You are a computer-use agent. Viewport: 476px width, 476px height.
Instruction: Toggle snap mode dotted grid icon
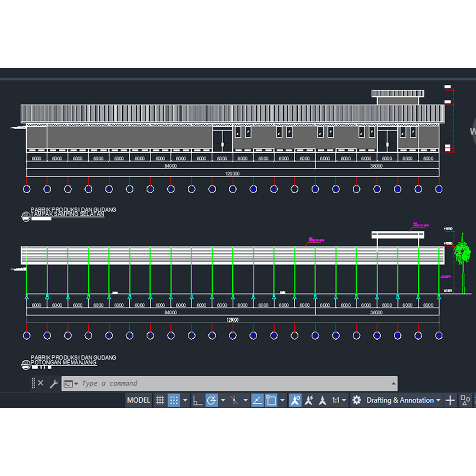(x=174, y=400)
